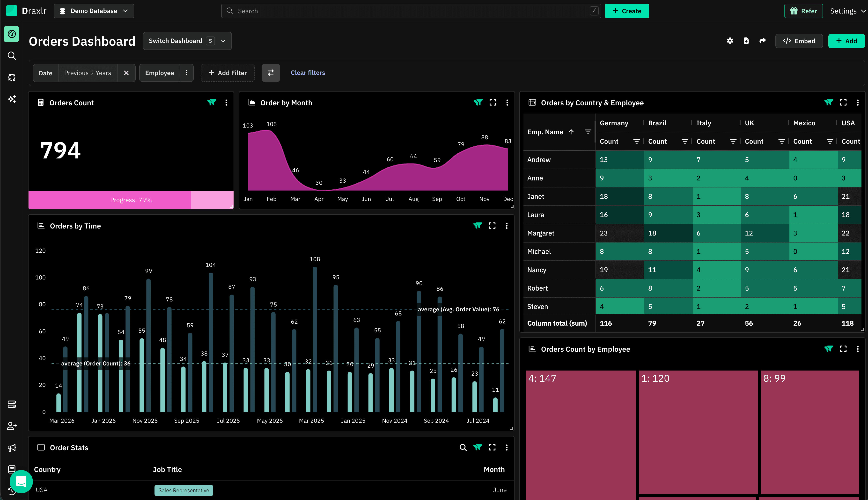The image size is (868, 500).
Task: Click the Create button
Action: 627,11
